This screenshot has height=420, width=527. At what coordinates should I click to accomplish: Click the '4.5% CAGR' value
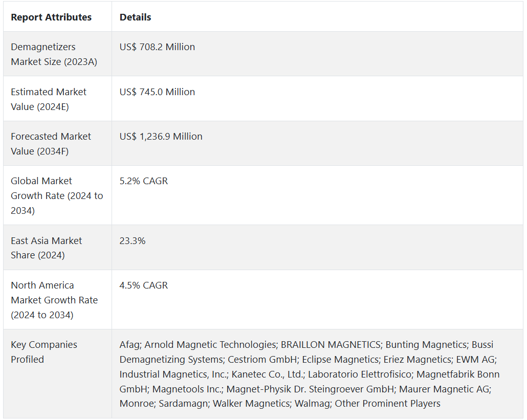(x=143, y=285)
